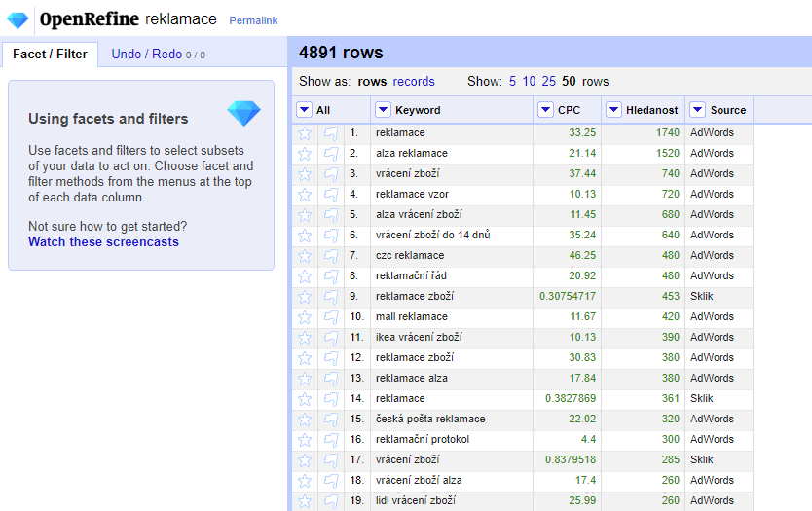Flag row 12 'reklamace zboží'
The height and width of the screenshot is (511, 812).
point(331,358)
